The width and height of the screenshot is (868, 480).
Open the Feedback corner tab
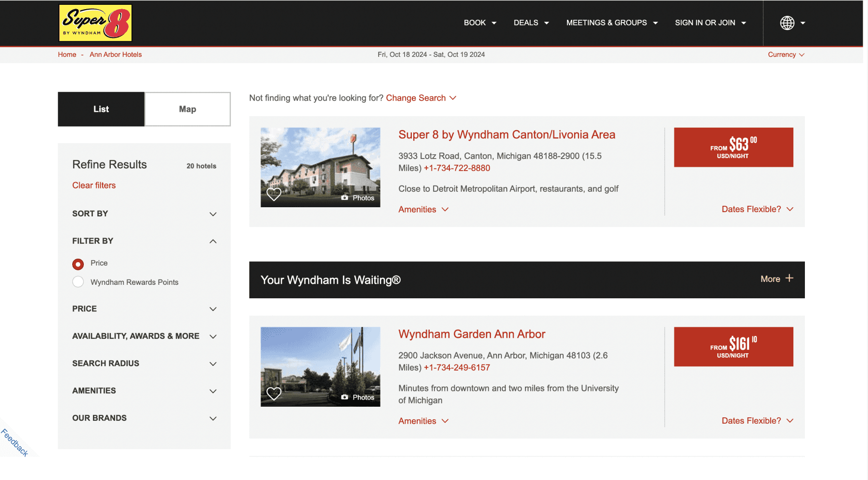14,442
